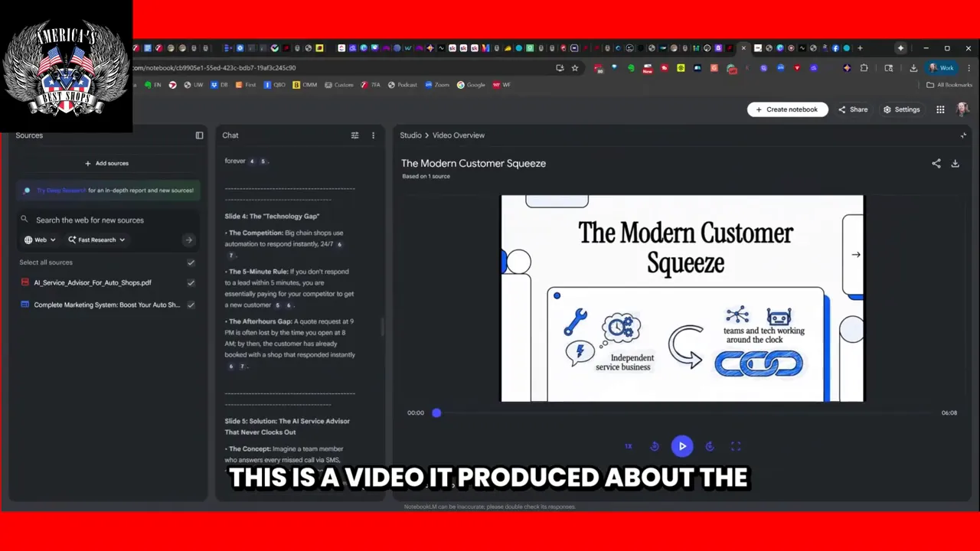Try Deep Research for an in-depth report
This screenshot has width=980, height=551.
[x=60, y=190]
